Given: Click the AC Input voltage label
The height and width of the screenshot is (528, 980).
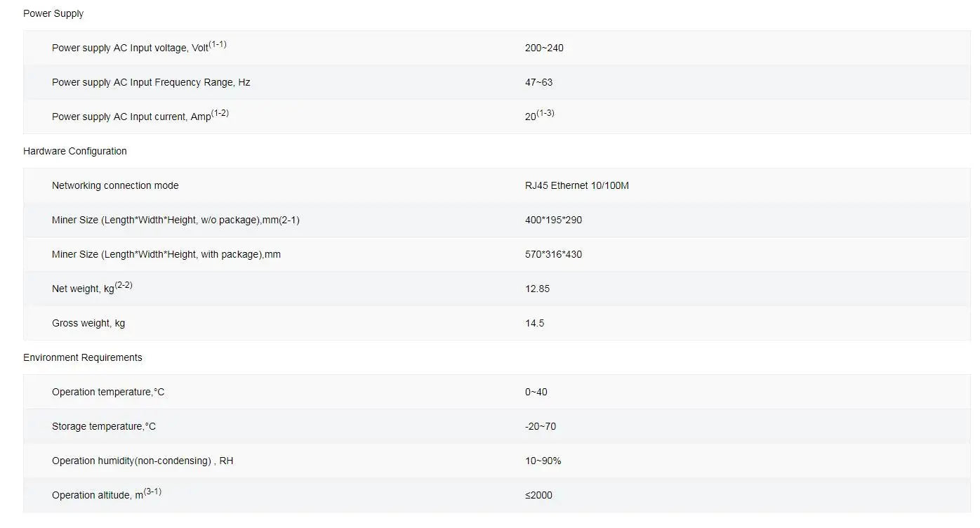Looking at the screenshot, I should 139,47.
